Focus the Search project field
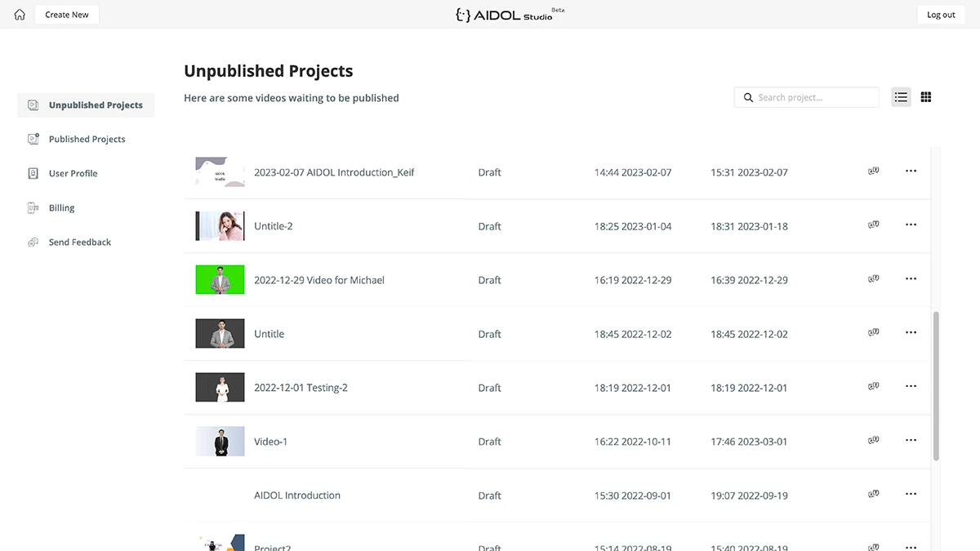This screenshot has width=980, height=551. [807, 97]
